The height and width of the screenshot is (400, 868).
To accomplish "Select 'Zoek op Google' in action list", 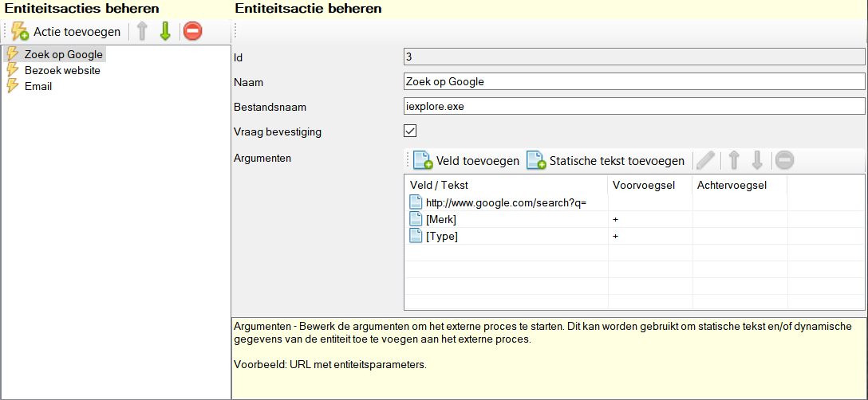I will 63,55.
